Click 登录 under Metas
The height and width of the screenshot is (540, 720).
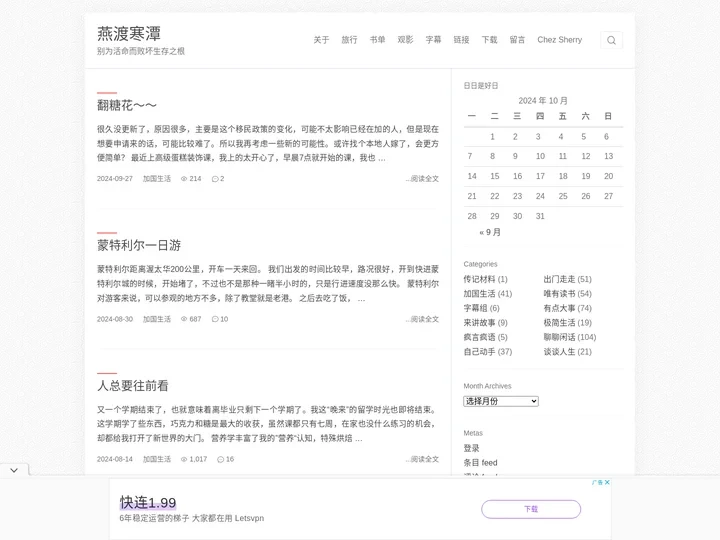471,448
